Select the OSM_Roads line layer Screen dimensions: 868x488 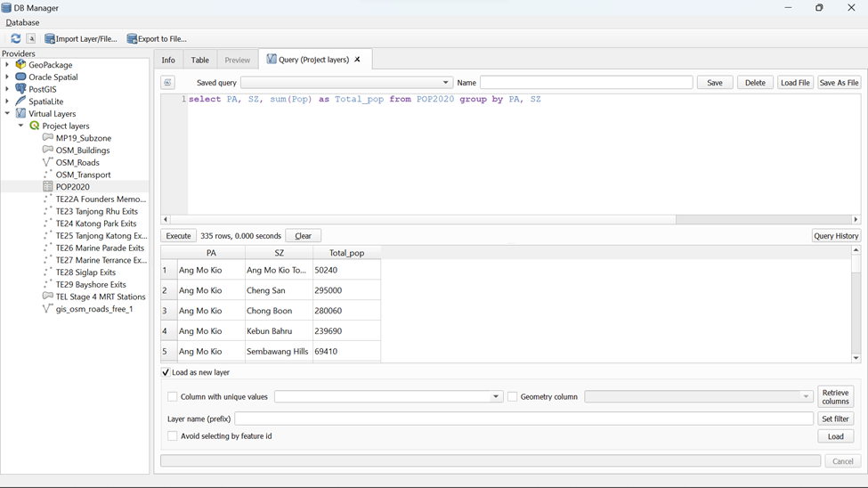[x=77, y=163]
